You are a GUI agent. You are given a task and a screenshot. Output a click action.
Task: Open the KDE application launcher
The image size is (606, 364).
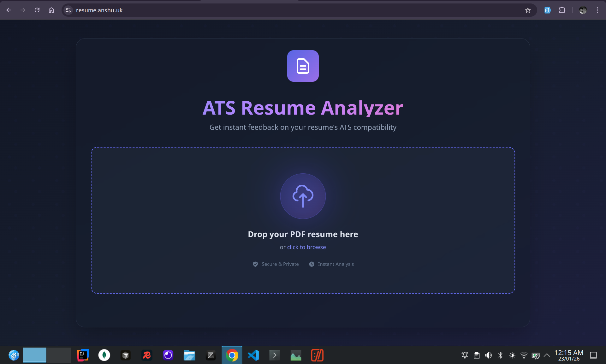14,355
